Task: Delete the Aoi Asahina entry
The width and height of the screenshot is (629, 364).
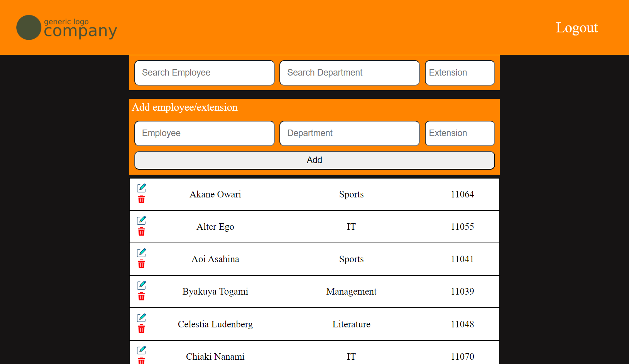Action: tap(141, 264)
